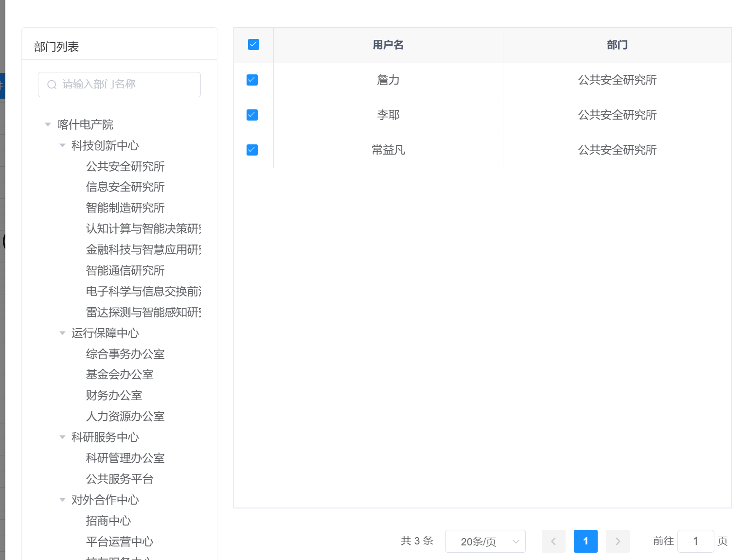The image size is (746, 560).
Task: Collapse the 运行保障中心 tree node
Action: click(62, 333)
